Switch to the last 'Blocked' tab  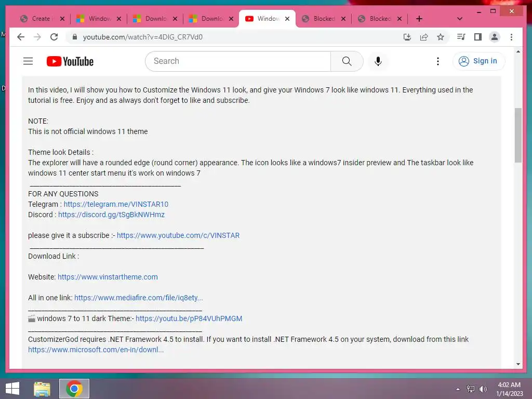[380, 19]
